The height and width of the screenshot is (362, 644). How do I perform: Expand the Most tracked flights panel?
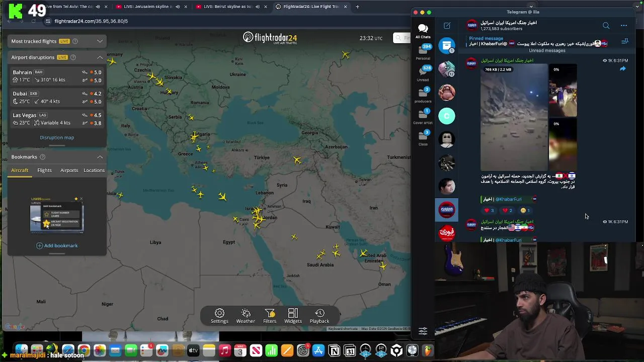coord(100,41)
